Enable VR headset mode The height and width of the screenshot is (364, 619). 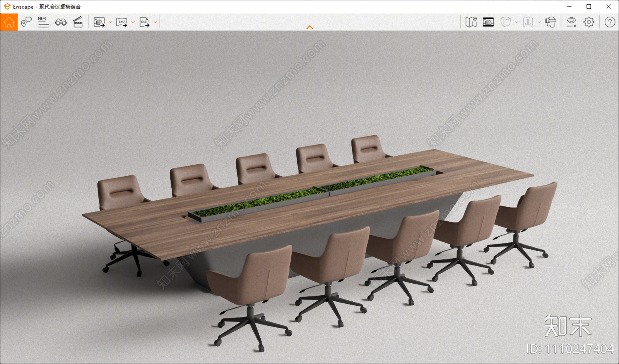click(551, 22)
